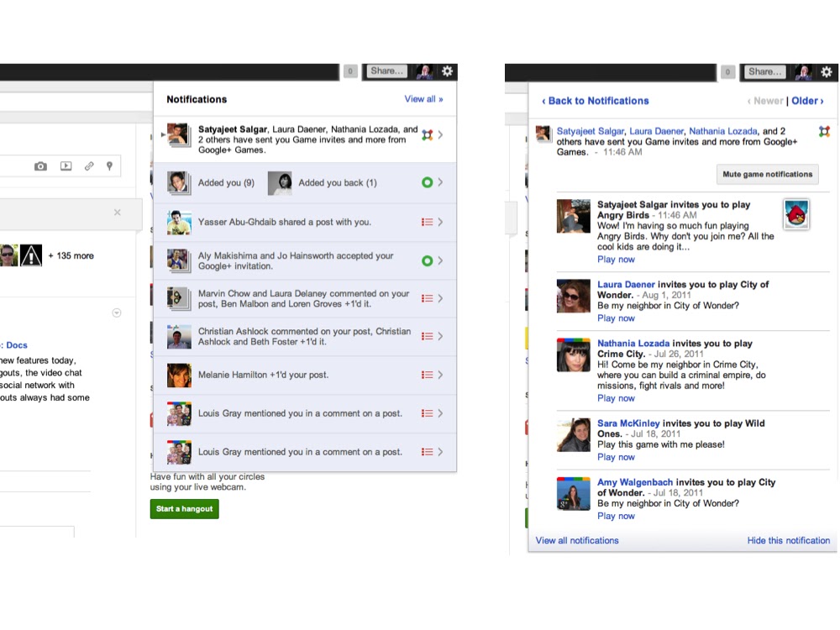The width and height of the screenshot is (840, 630).
Task: Expand Aly Makishima accepted invitation chevron
Action: 440,261
